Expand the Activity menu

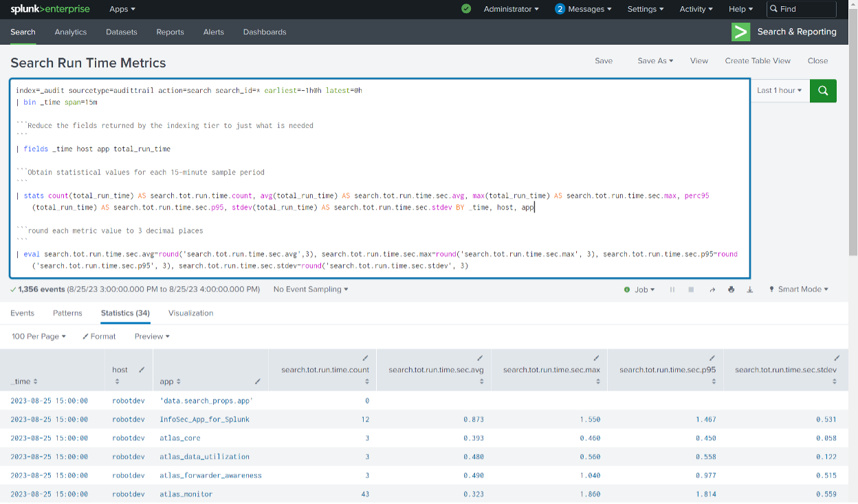(x=696, y=9)
